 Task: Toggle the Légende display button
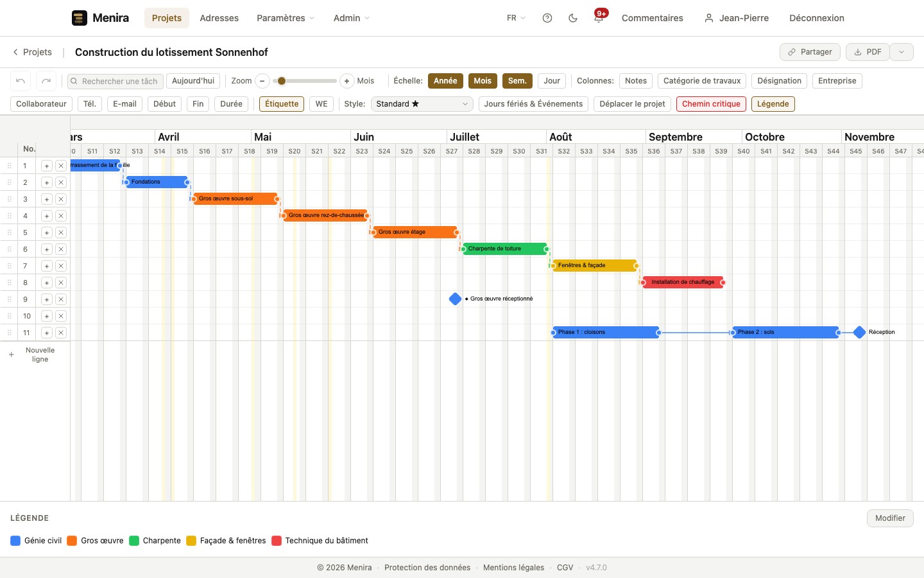point(773,104)
